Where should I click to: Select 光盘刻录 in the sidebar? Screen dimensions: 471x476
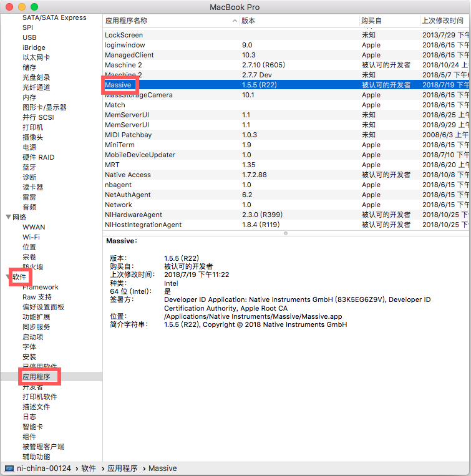click(x=36, y=77)
